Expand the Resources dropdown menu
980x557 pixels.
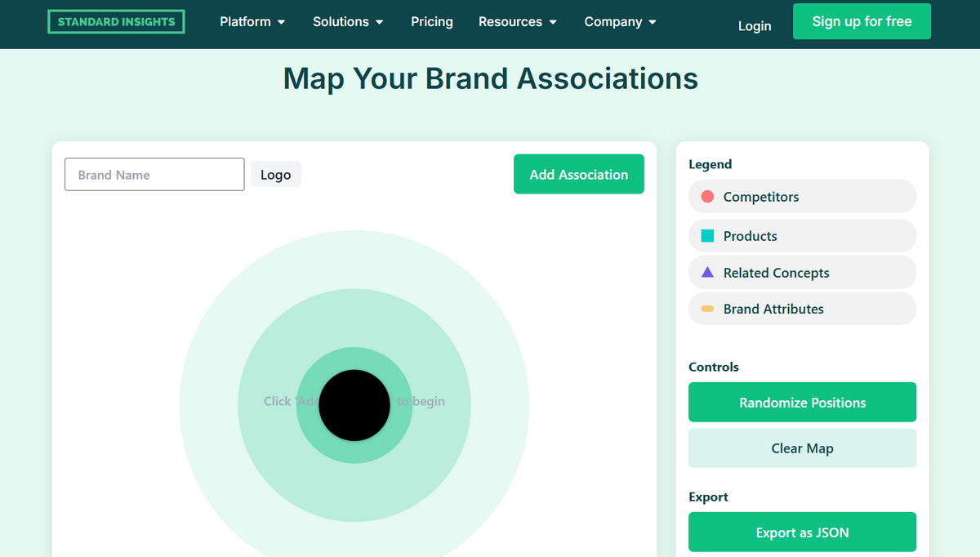518,22
